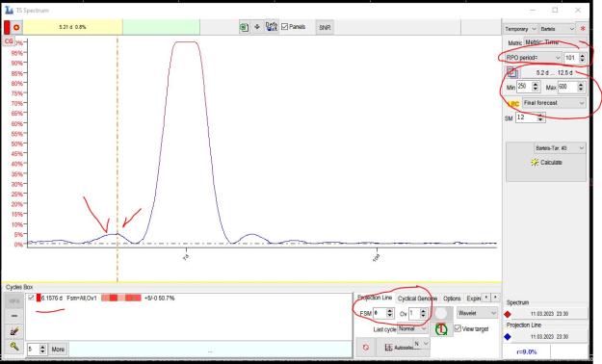Click the CG label button
The height and width of the screenshot is (364, 602).
coord(9,40)
